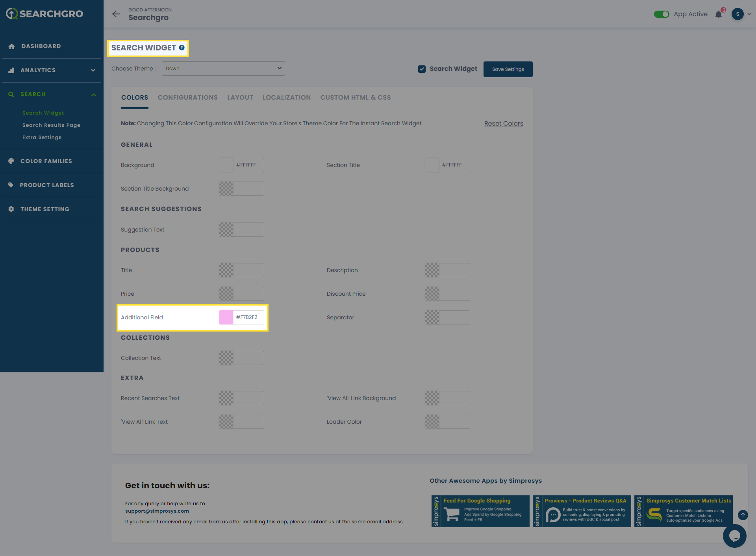This screenshot has height=556, width=756.
Task: Switch to the Configurations tab
Action: (187, 98)
